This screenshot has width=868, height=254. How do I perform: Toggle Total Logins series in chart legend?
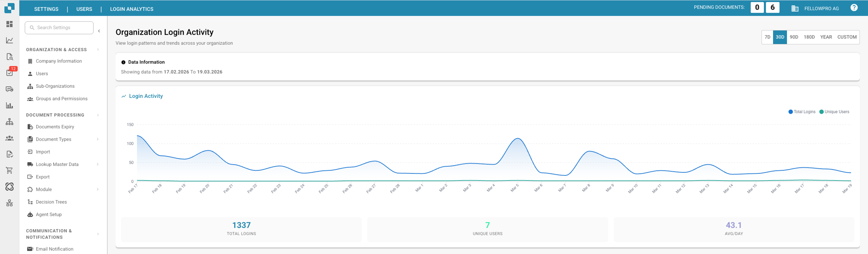pyautogui.click(x=802, y=112)
